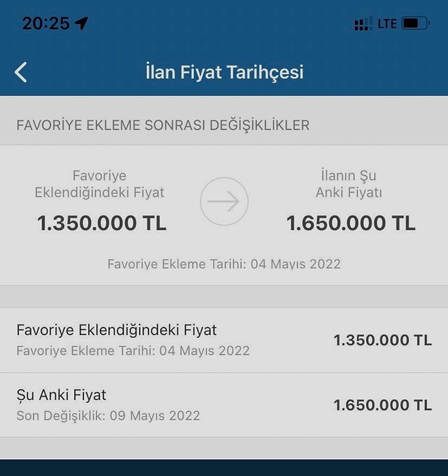Tap the two-line Favoriye Eklendiğindeki Fiyat label in summary card
Screen dimensions: 448x476
pos(99,184)
